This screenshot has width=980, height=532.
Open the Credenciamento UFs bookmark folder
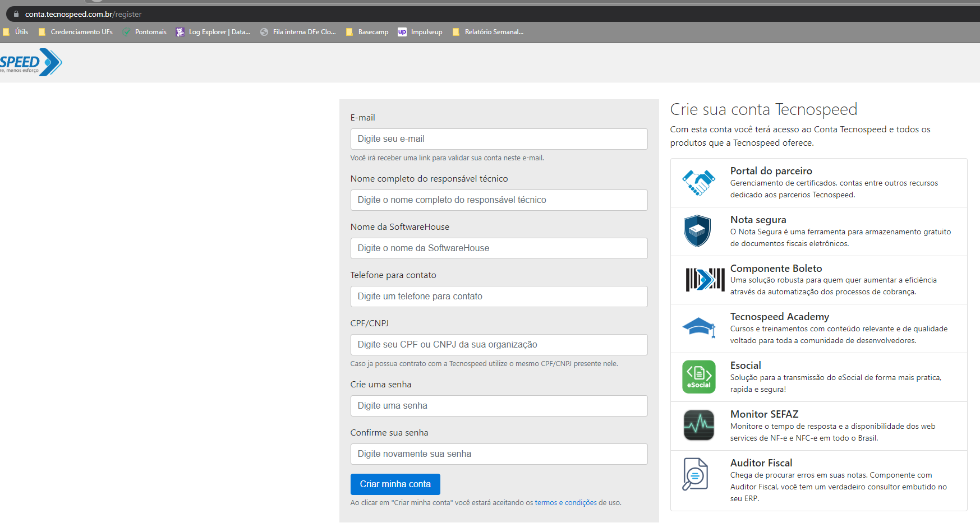point(76,32)
